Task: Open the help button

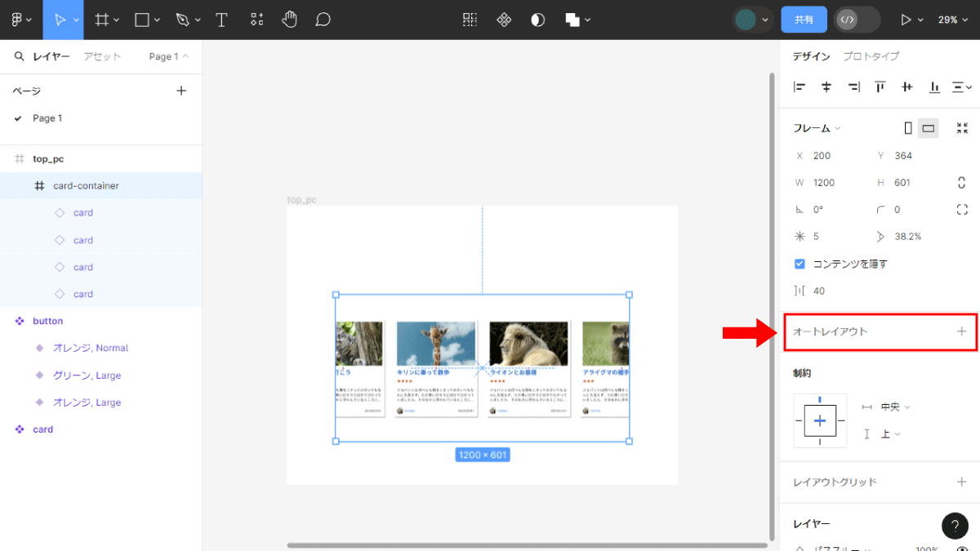Action: click(x=955, y=526)
